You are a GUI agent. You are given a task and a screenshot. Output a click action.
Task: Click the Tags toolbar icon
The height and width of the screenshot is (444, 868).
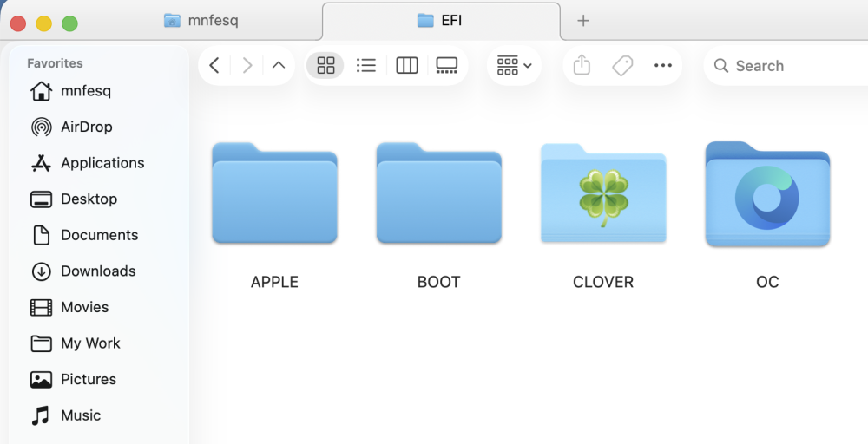click(x=622, y=66)
